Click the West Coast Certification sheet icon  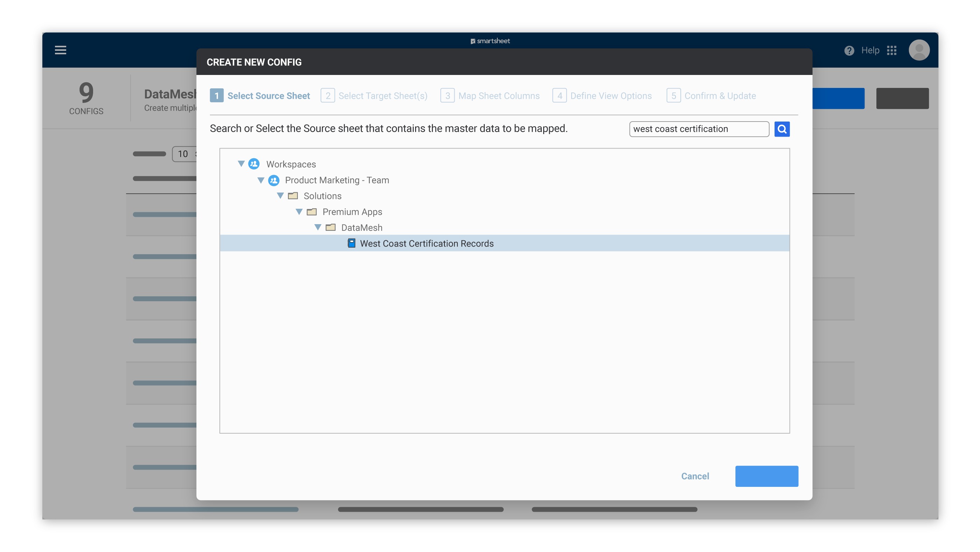(x=351, y=243)
